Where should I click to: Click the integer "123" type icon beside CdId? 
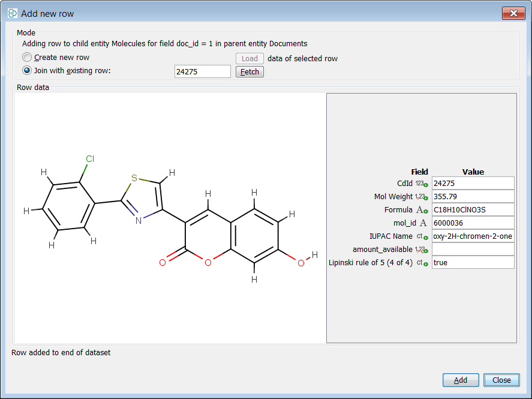click(x=420, y=183)
